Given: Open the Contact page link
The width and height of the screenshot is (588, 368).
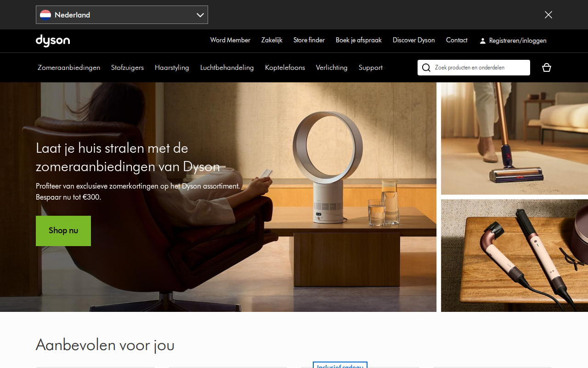Looking at the screenshot, I should 457,40.
